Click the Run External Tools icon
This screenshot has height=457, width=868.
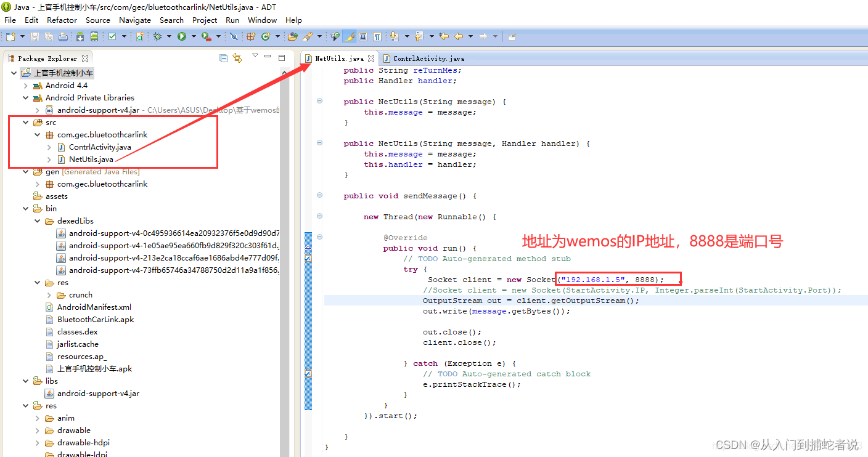(206, 36)
